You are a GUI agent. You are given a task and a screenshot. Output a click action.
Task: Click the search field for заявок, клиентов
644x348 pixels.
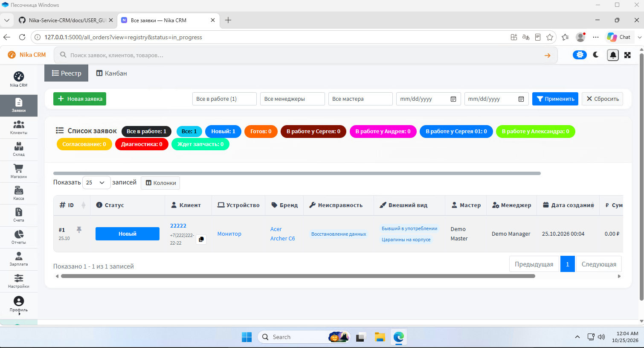(305, 55)
